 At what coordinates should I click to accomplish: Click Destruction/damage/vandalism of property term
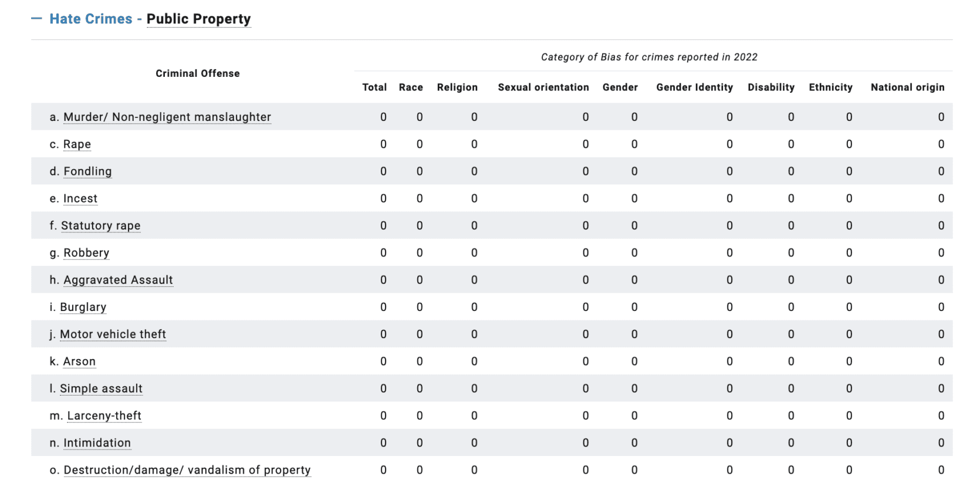pyautogui.click(x=187, y=470)
